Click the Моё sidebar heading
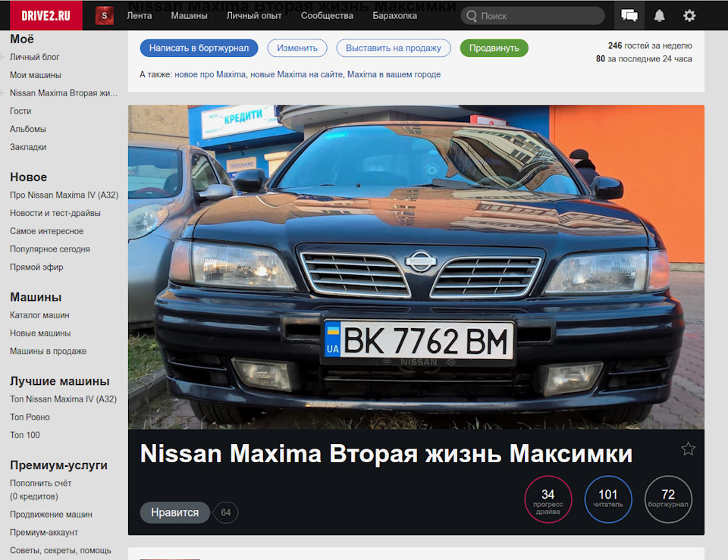Viewport: 728px width, 560px height. coord(22,39)
